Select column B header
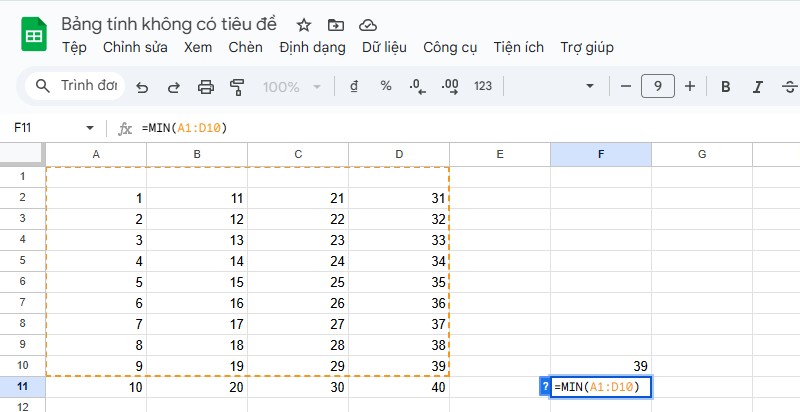Screen dimensions: 800x412 click(x=197, y=154)
